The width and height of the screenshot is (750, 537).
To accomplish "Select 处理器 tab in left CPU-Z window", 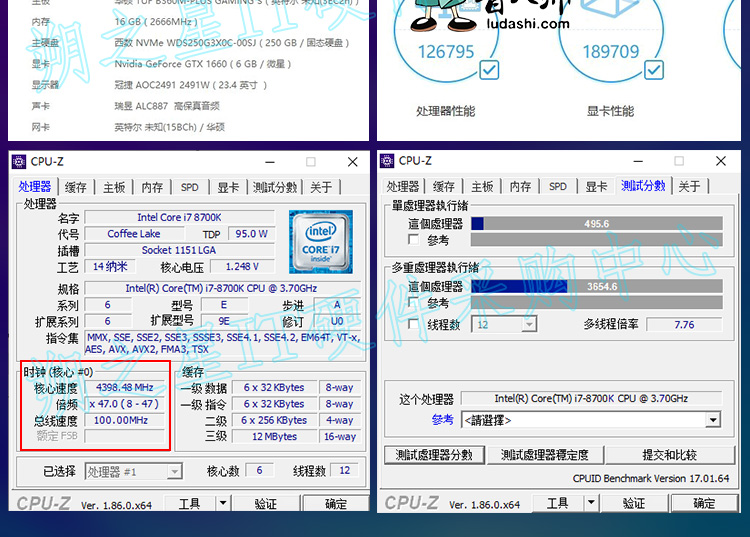I will click(34, 186).
